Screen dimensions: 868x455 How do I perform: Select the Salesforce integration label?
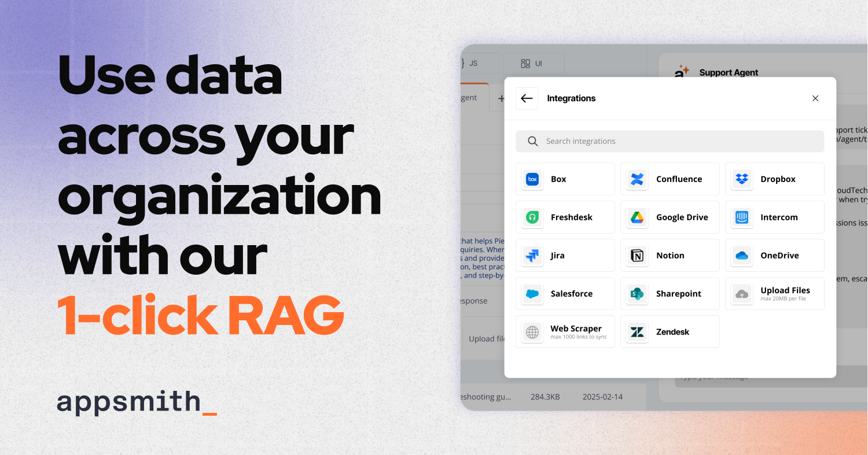572,294
